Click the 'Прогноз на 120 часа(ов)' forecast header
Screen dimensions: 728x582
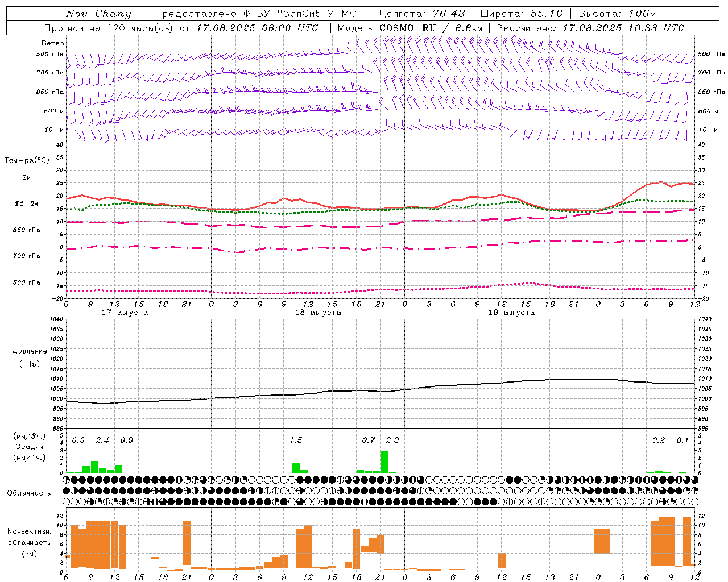tap(109, 28)
